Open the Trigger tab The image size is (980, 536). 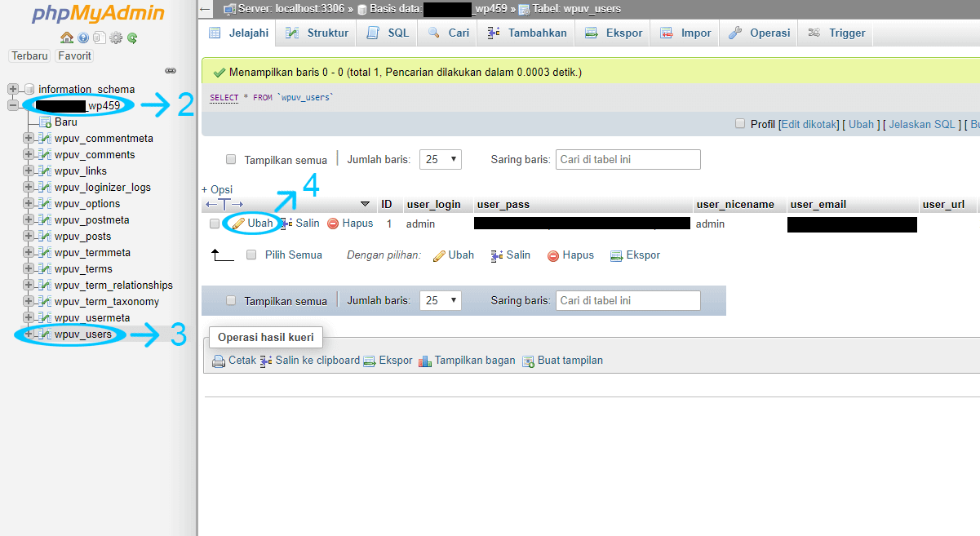(x=836, y=33)
